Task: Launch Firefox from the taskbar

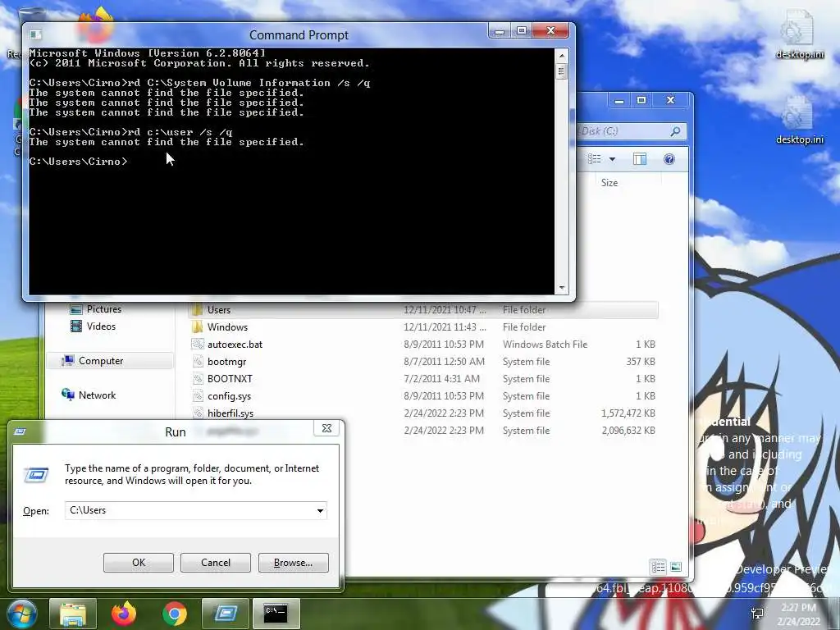Action: pos(124,614)
